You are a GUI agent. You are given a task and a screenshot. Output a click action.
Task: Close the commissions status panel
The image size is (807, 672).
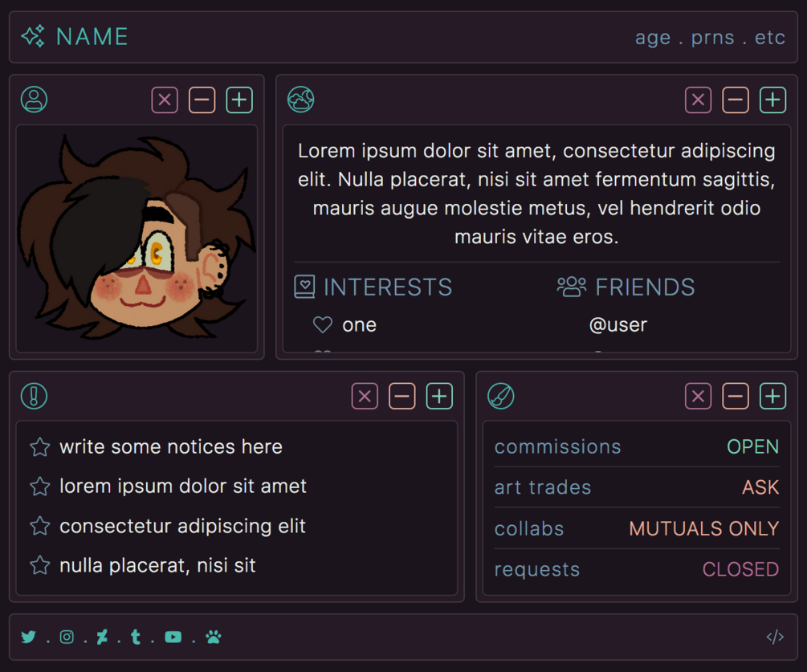coord(698,396)
